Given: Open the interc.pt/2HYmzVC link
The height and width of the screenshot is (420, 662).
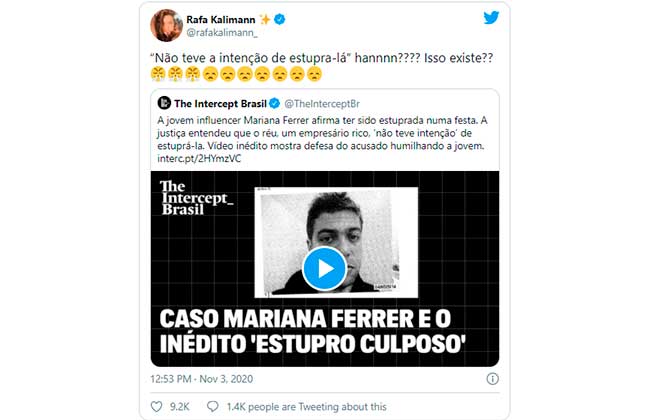Looking at the screenshot, I should [x=199, y=158].
